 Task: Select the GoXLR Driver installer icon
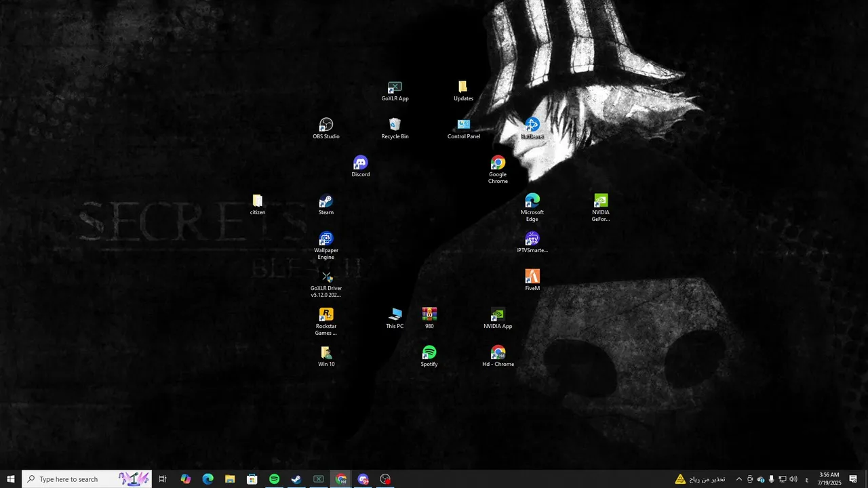[x=326, y=284]
